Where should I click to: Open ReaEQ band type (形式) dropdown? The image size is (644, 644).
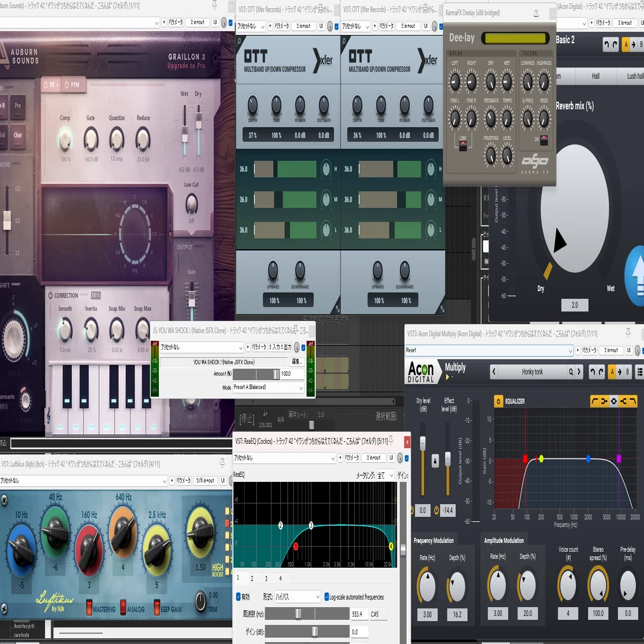coord(298,597)
